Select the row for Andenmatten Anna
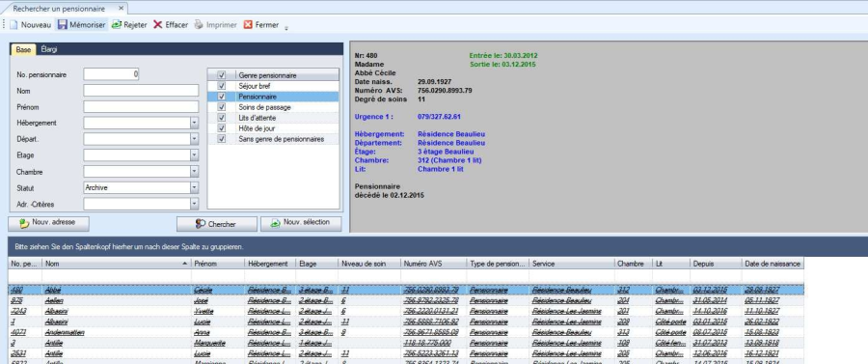The height and width of the screenshot is (364, 868). [406, 332]
